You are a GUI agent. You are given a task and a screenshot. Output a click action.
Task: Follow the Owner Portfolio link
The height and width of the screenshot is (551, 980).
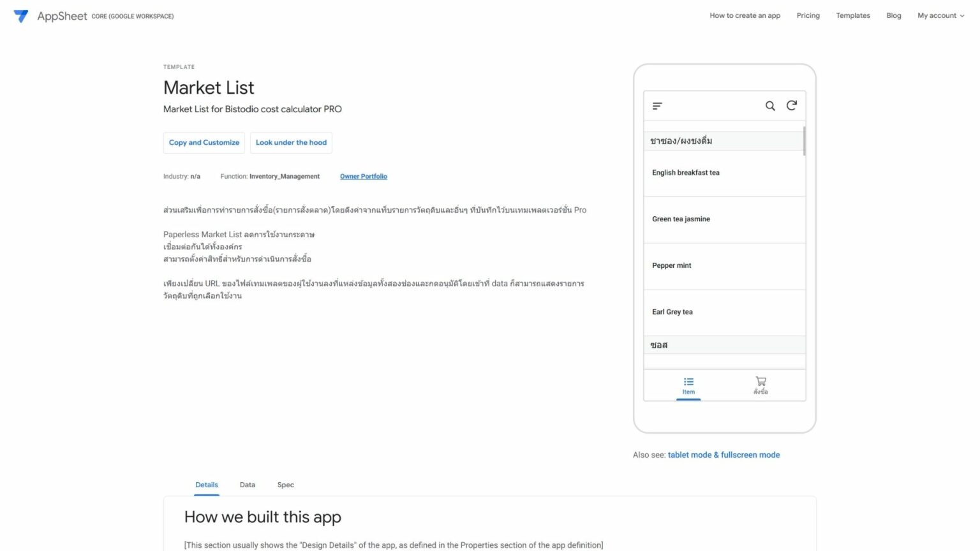pyautogui.click(x=363, y=176)
